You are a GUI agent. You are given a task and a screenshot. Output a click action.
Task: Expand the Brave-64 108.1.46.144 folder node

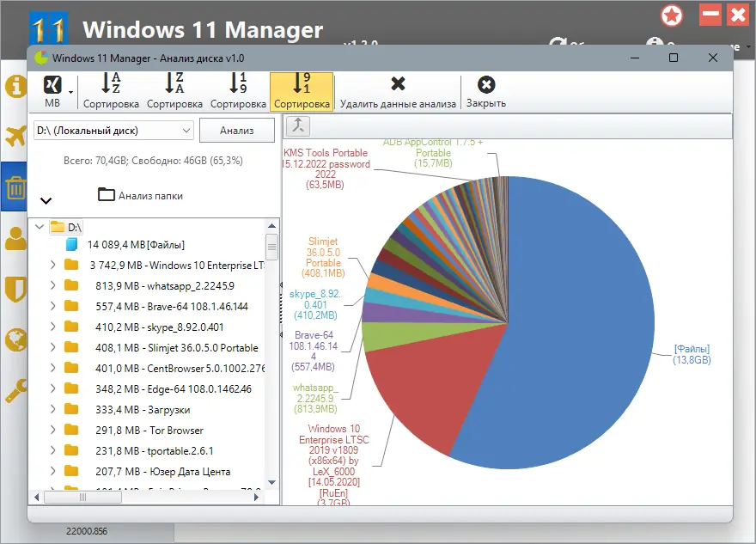52,306
